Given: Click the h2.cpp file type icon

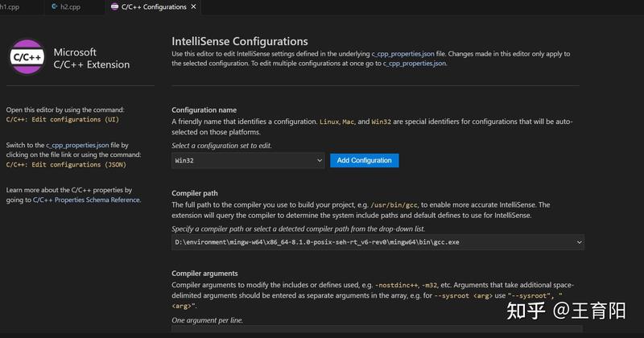Looking at the screenshot, I should (x=54, y=6).
